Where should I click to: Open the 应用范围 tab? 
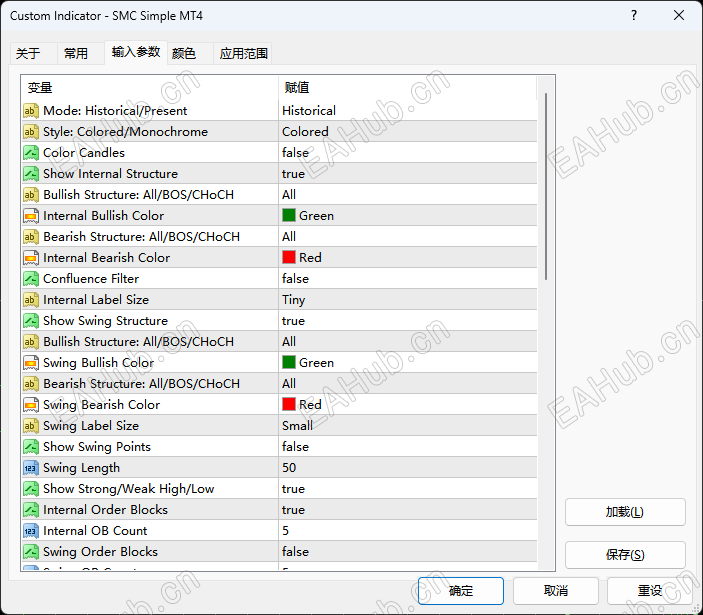coord(243,54)
